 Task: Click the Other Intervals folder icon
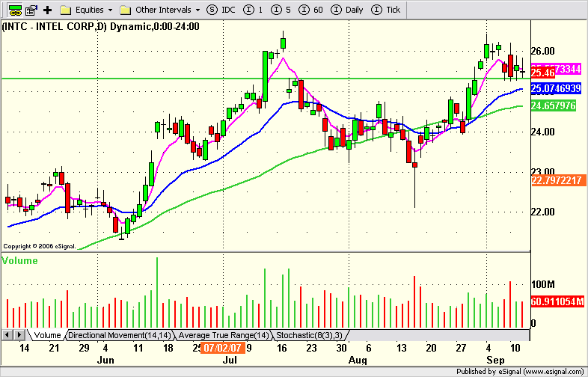(125, 10)
